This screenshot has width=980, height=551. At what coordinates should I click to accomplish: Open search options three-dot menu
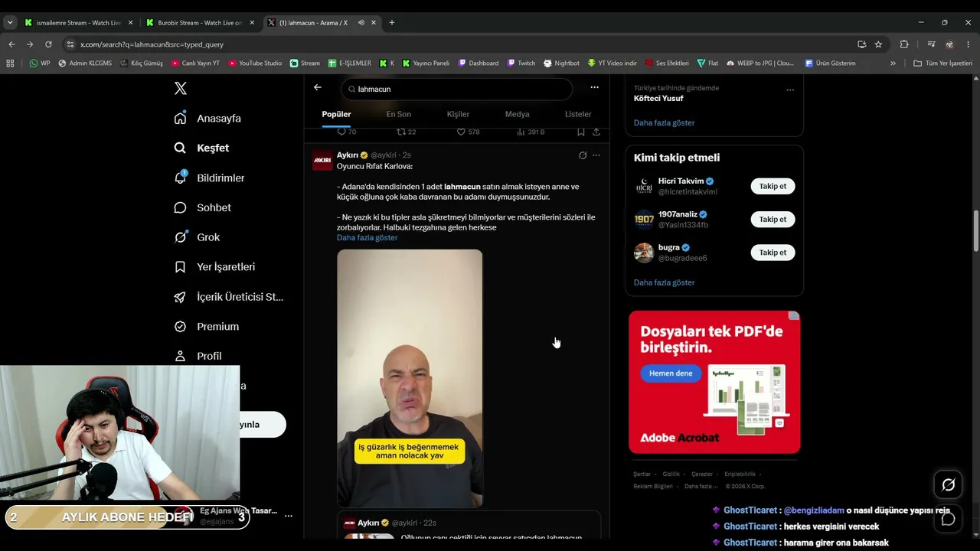click(x=594, y=87)
